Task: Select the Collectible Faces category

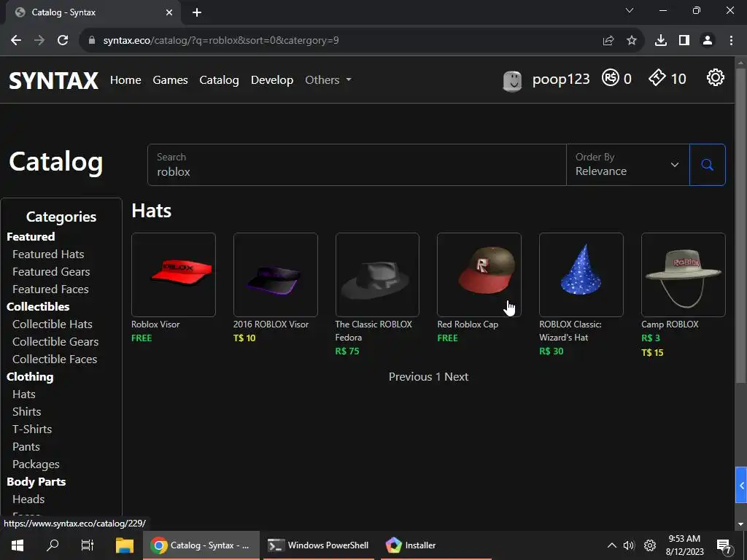Action: [55, 359]
